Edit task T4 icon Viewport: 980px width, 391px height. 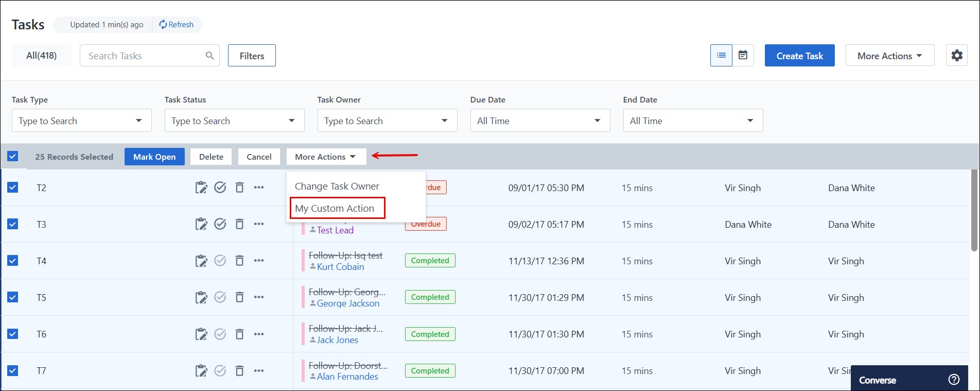[201, 261]
